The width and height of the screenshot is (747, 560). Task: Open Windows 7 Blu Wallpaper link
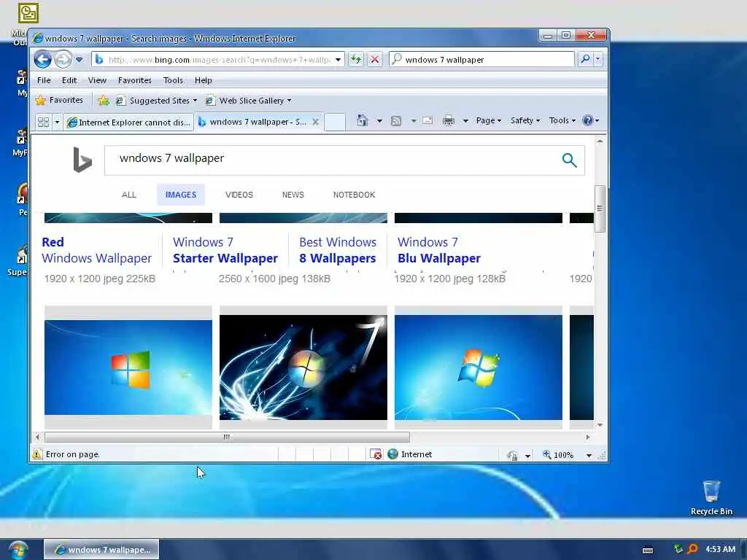click(x=438, y=250)
